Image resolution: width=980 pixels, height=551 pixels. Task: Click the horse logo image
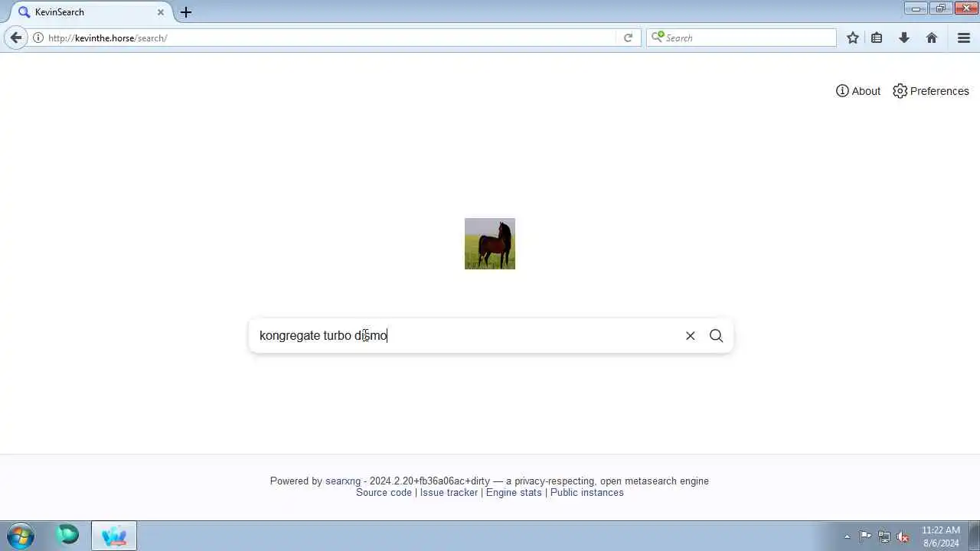pos(490,243)
